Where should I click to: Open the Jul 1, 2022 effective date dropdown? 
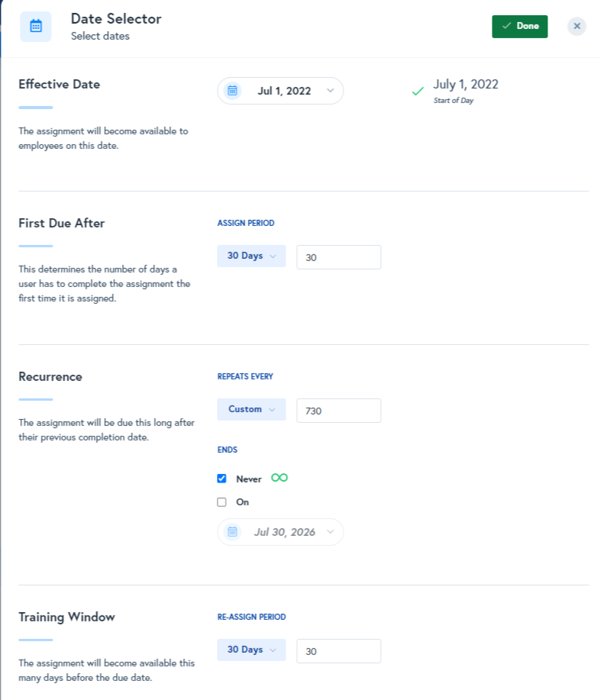coord(280,90)
